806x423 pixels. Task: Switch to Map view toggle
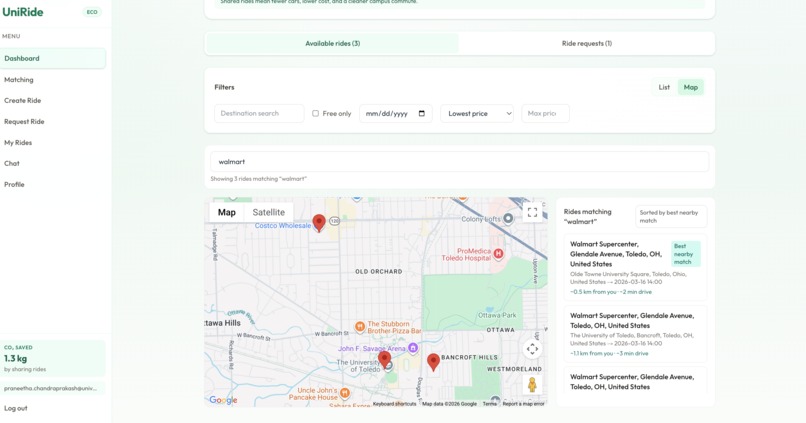pyautogui.click(x=690, y=87)
